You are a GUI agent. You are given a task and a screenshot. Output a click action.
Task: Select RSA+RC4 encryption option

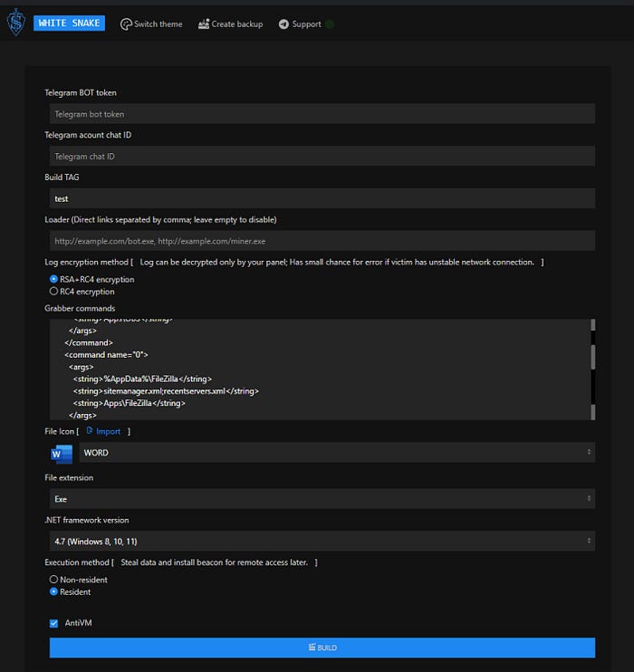[x=53, y=279]
